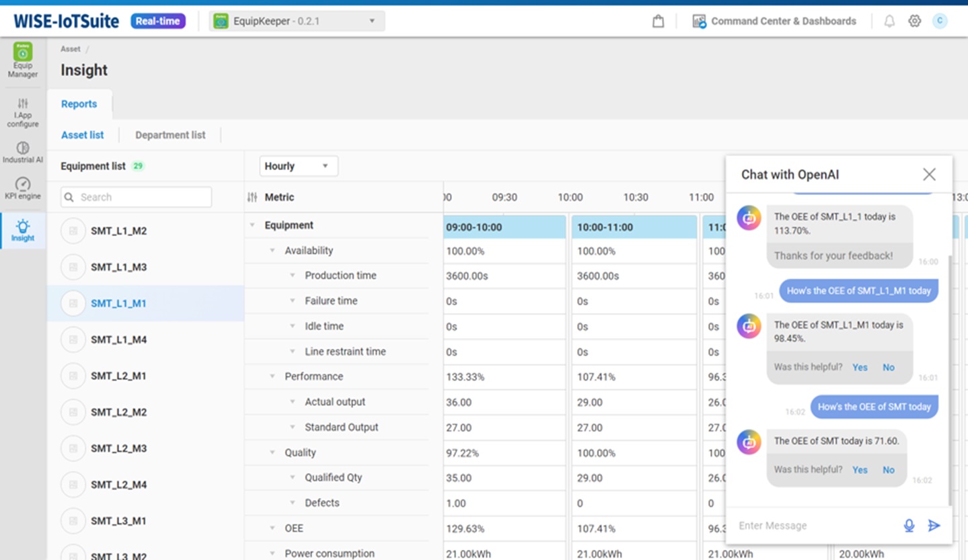Click SMT_L2_M4 equipment icon
The image size is (968, 560).
coord(73,485)
